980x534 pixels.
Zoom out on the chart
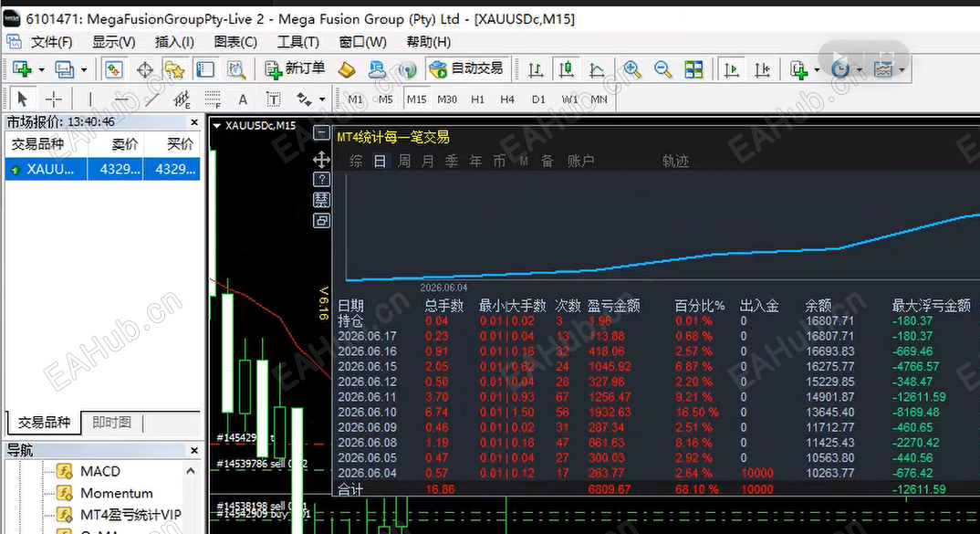coord(662,69)
